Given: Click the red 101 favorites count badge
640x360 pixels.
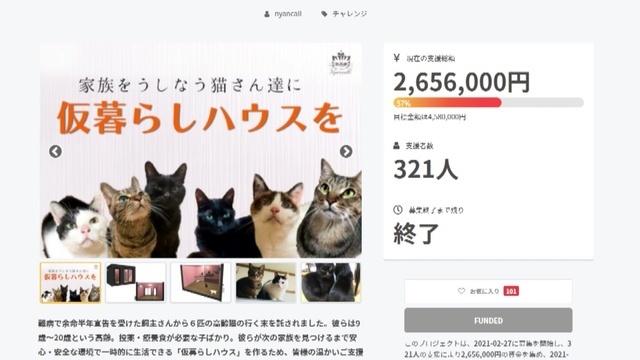Looking at the screenshot, I should point(511,291).
